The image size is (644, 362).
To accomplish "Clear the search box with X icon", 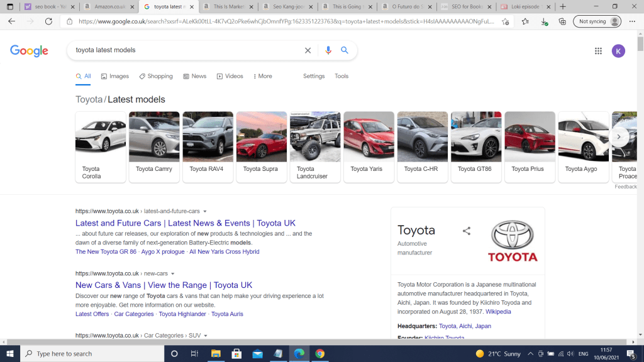I will tap(308, 50).
